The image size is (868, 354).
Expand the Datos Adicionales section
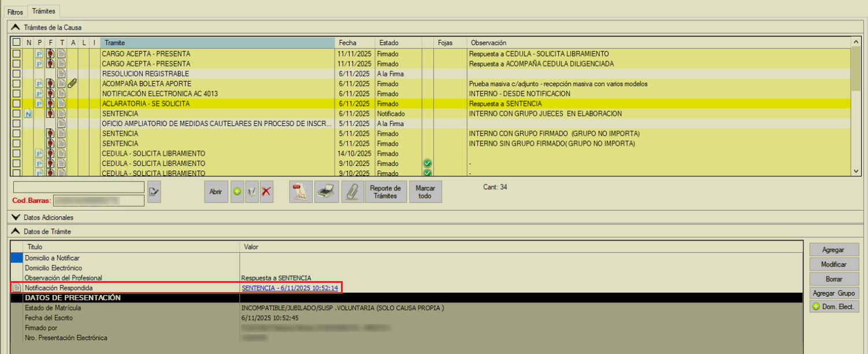tap(16, 217)
